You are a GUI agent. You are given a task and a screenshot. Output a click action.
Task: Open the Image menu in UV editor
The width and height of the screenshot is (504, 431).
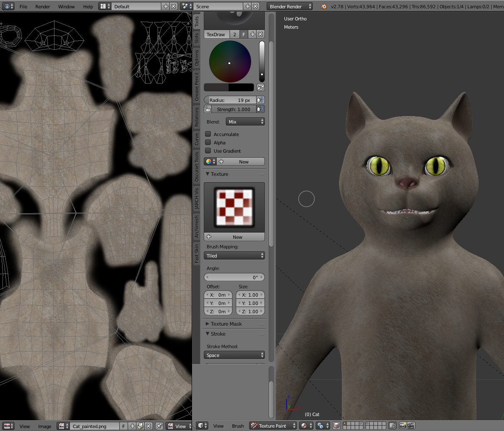(x=44, y=426)
